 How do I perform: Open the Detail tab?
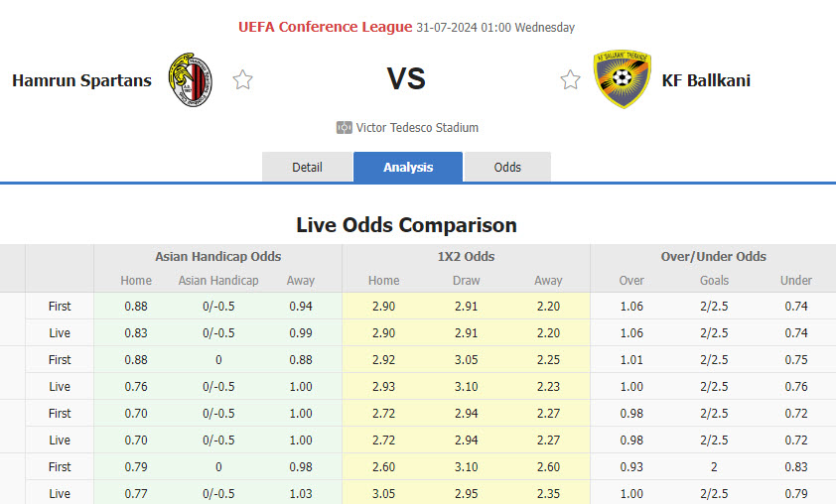[307, 167]
